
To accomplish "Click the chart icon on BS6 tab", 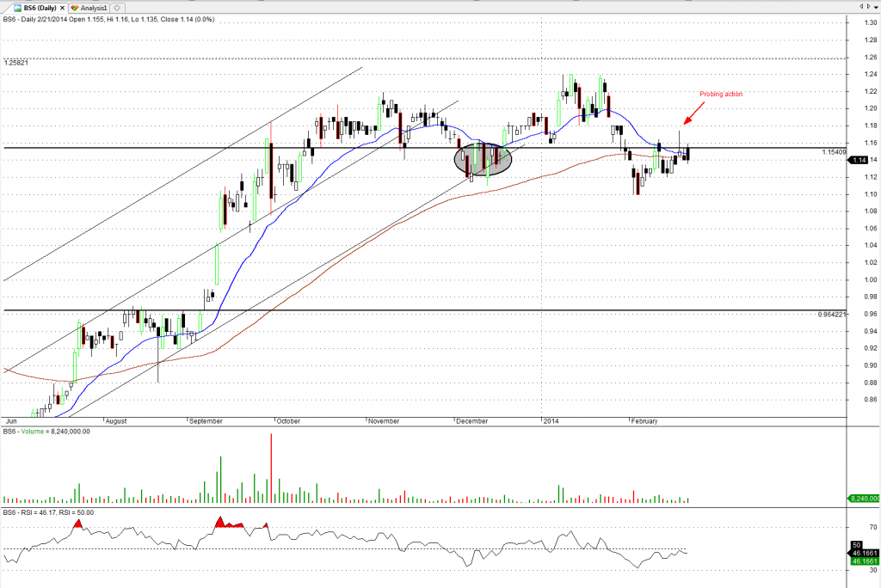I will 16,6.
